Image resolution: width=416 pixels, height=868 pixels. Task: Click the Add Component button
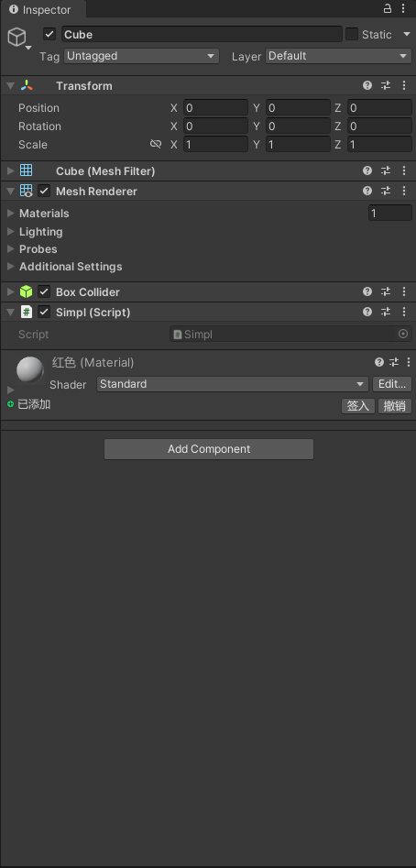click(x=209, y=449)
